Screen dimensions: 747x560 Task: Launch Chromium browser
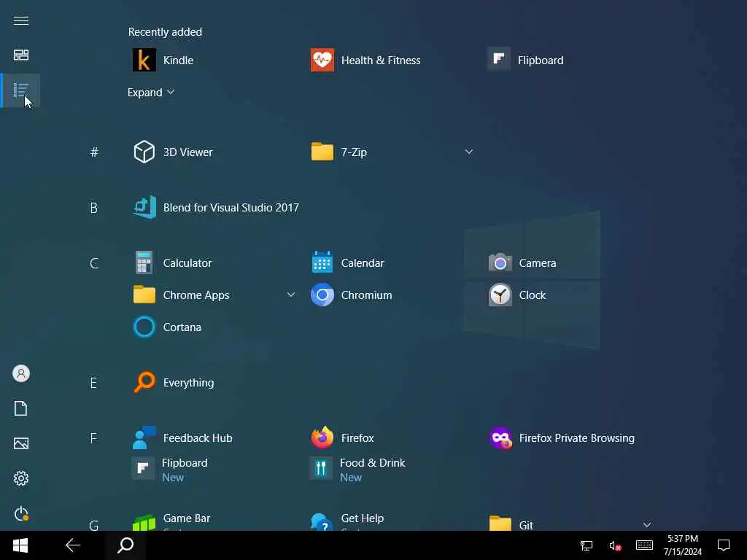pos(351,295)
